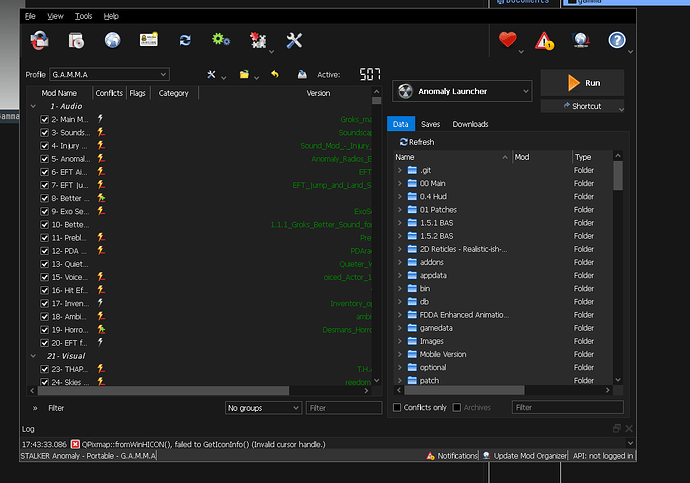Click the Type column header
Viewport: 690px width, 483px height.
592,157
